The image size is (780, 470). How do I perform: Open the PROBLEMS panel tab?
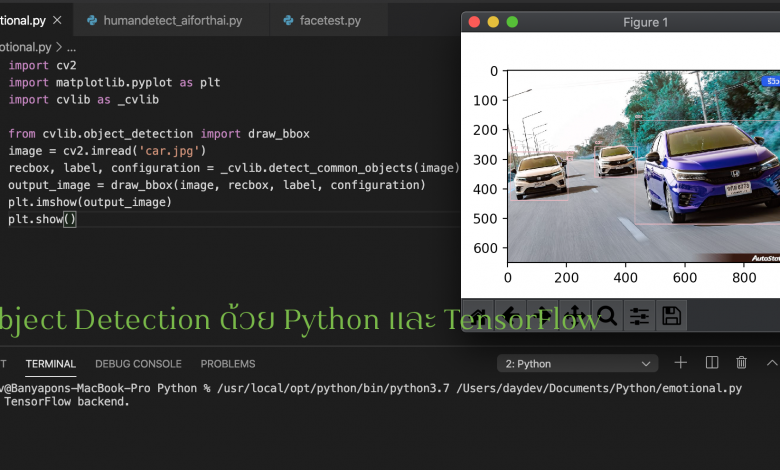click(228, 364)
